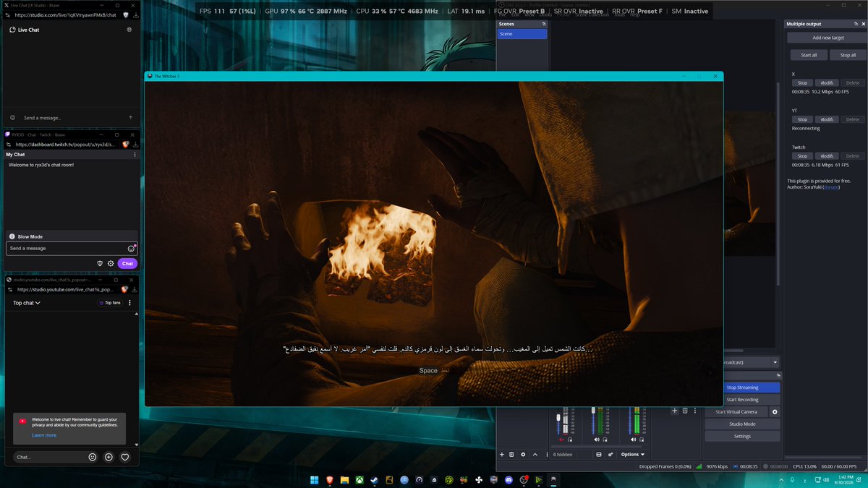The height and width of the screenshot is (488, 868).
Task: Click Start Virtual Camera in OBS
Action: 736,412
